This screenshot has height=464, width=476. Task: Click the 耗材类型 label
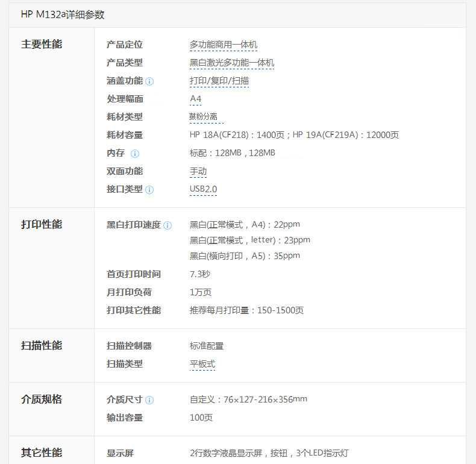(125, 117)
